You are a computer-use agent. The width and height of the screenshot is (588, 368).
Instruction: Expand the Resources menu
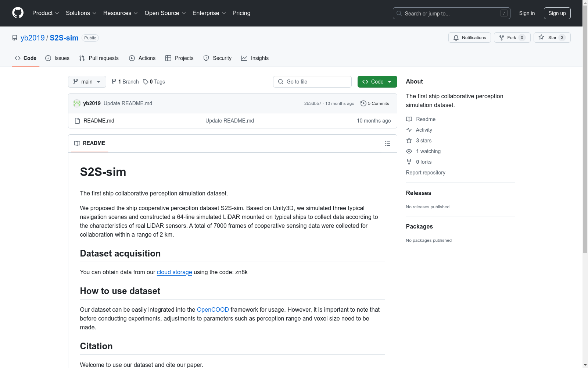click(x=121, y=13)
